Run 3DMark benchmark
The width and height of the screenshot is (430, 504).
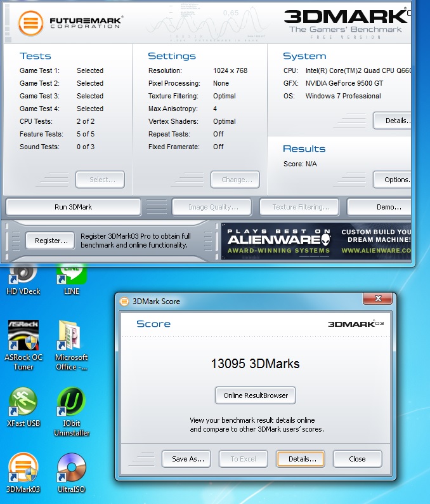[x=73, y=207]
